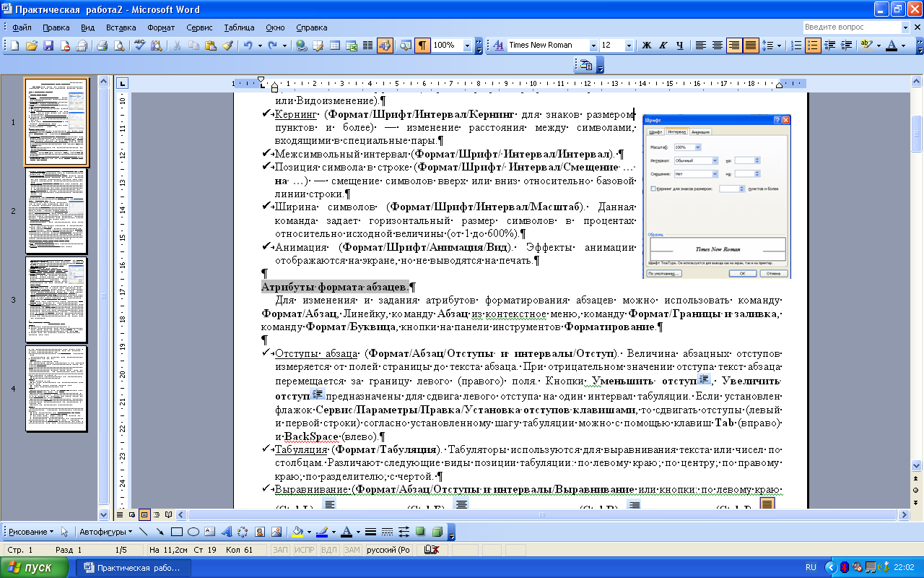Open the Формат menu

pyautogui.click(x=161, y=27)
